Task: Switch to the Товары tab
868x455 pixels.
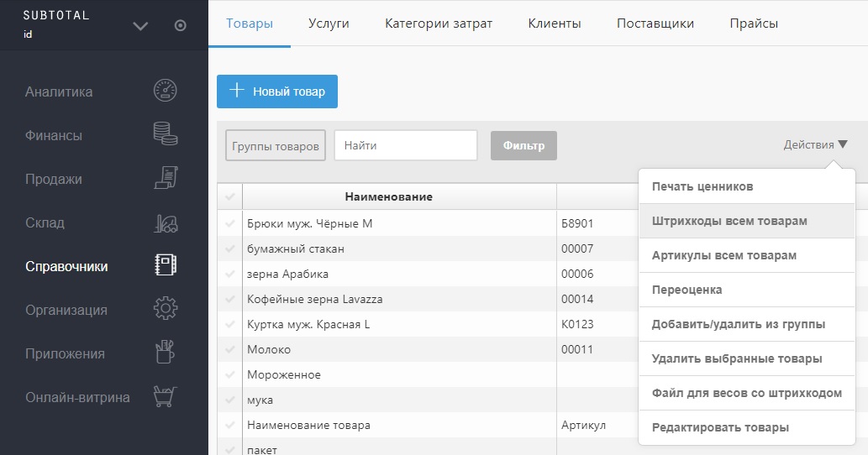Action: (250, 24)
